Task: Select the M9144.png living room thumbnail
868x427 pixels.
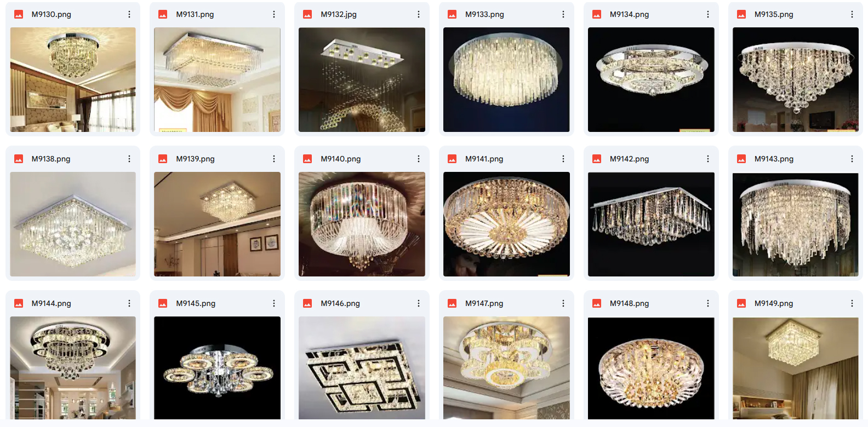Action: (x=73, y=368)
